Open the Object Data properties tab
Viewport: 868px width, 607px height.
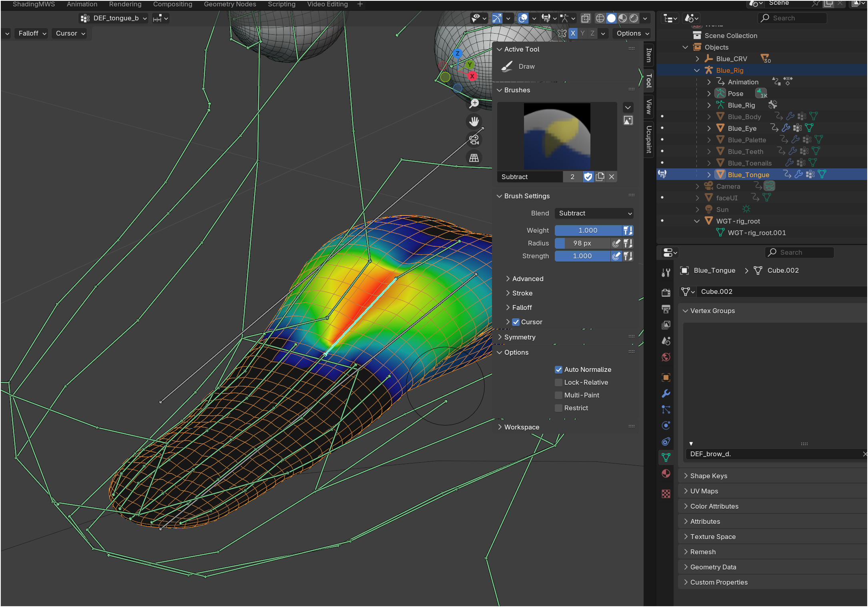pyautogui.click(x=666, y=457)
